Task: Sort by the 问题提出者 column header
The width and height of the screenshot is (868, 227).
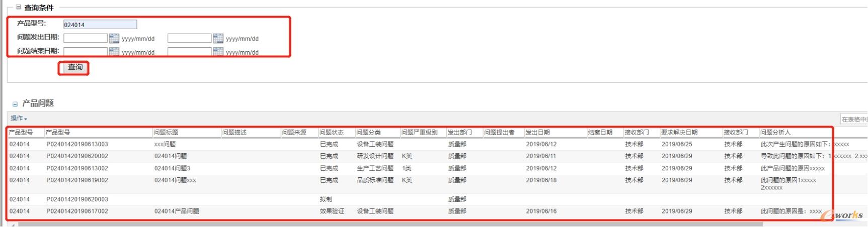Action: 499,133
